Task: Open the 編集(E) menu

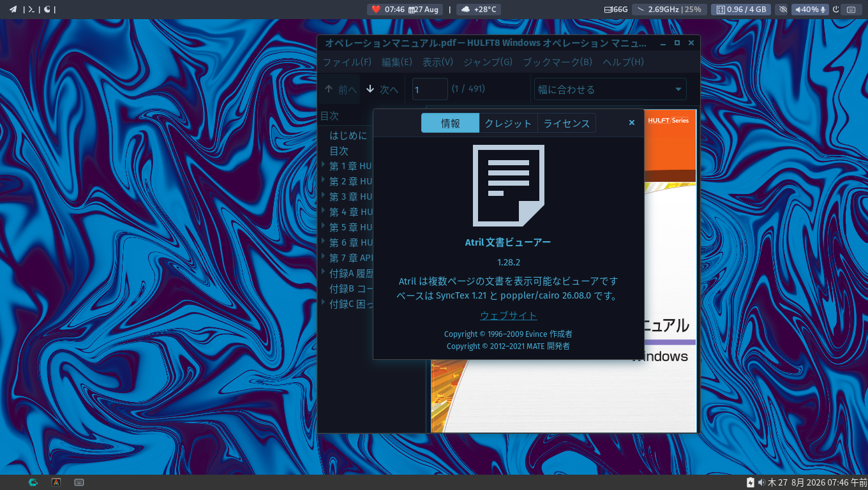Action: tap(397, 62)
